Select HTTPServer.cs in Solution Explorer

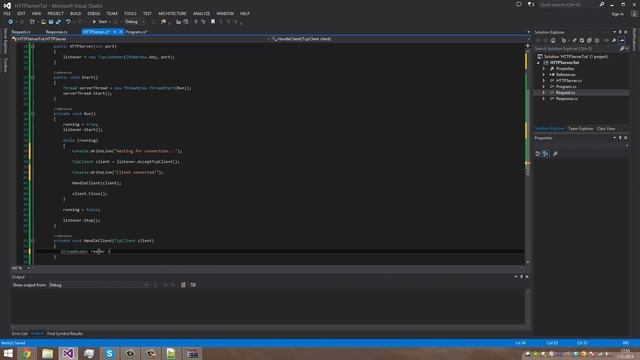point(569,81)
